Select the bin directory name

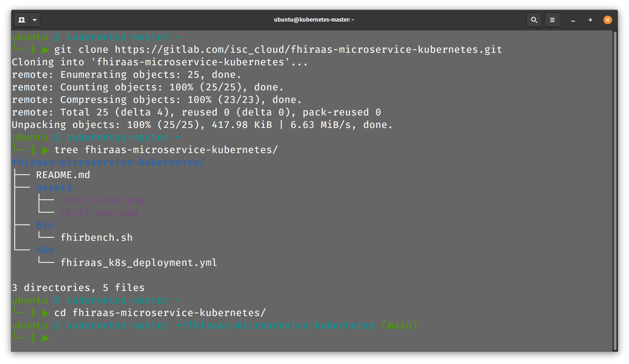click(45, 225)
